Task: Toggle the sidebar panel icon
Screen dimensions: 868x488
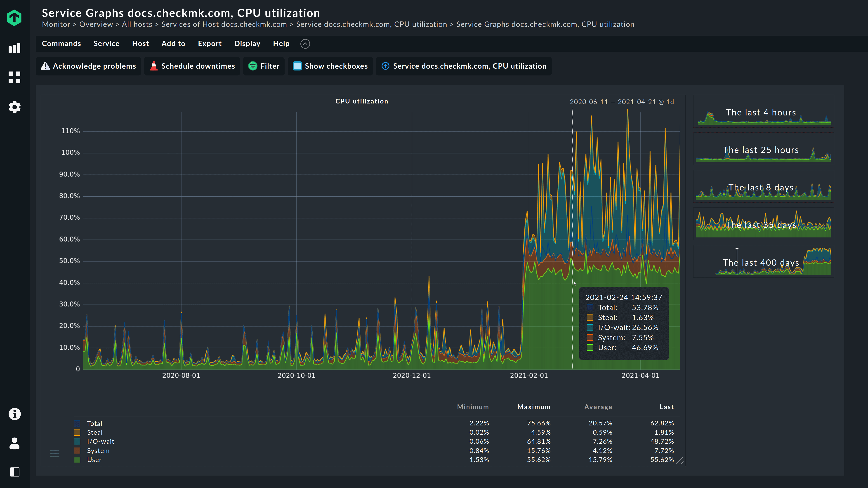Action: (x=14, y=472)
